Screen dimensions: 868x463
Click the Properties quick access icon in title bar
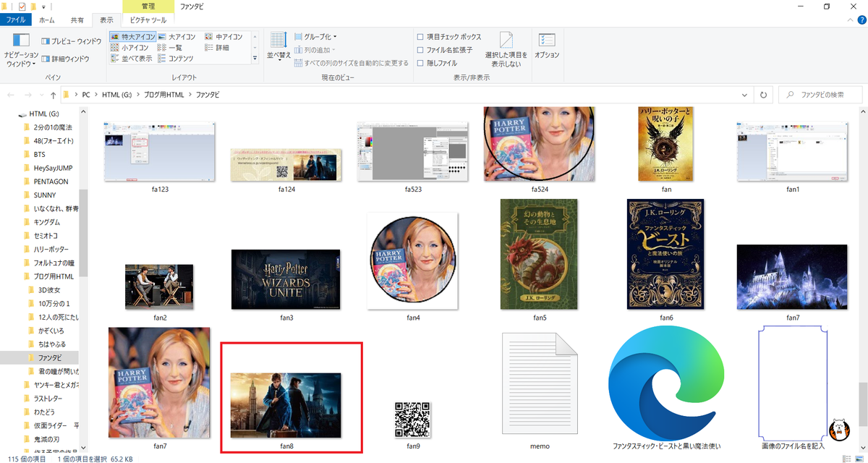pos(22,7)
